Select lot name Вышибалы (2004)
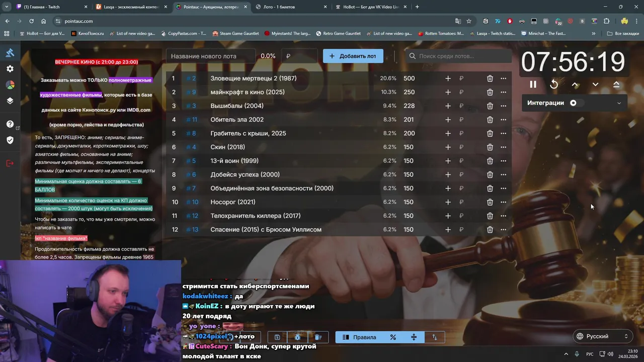The height and width of the screenshot is (362, 644). pyautogui.click(x=237, y=106)
